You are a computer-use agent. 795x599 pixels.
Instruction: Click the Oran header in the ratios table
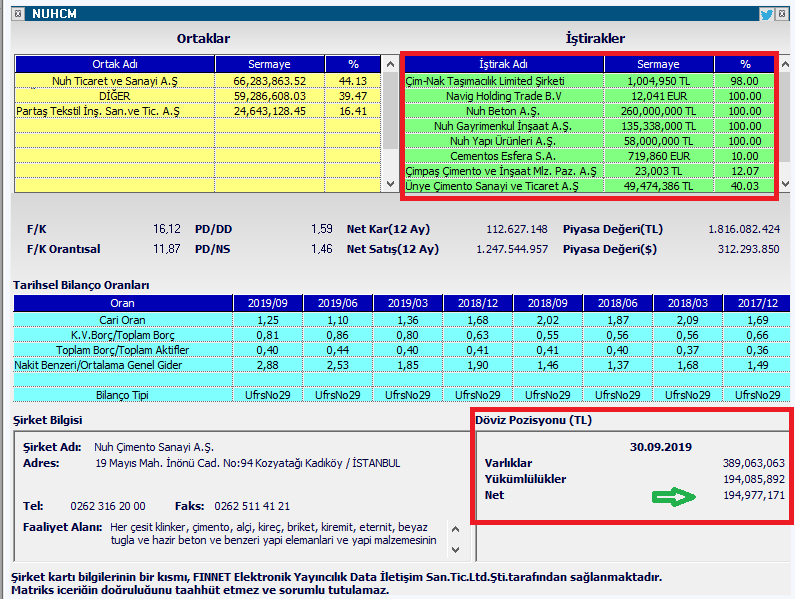pyautogui.click(x=122, y=303)
